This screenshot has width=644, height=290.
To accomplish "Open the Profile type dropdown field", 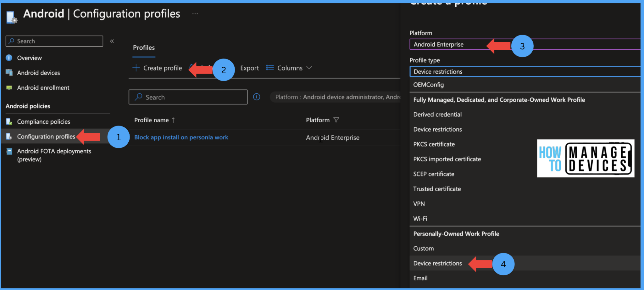I will [525, 72].
